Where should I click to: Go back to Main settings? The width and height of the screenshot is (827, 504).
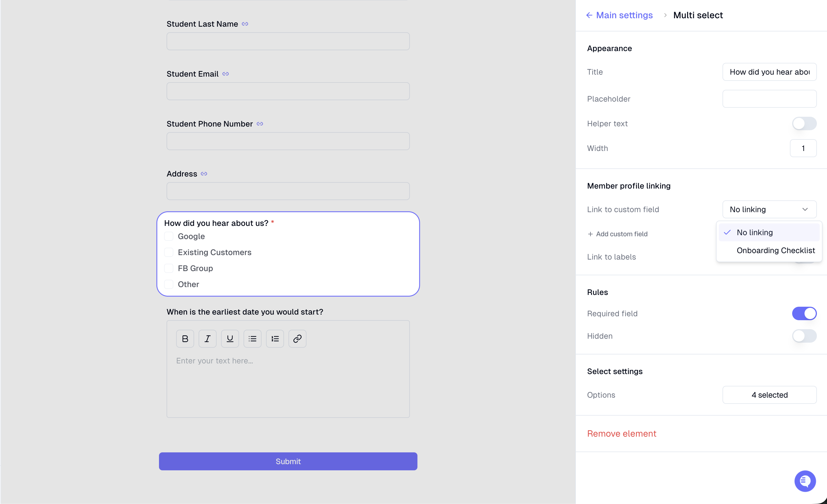pos(619,15)
